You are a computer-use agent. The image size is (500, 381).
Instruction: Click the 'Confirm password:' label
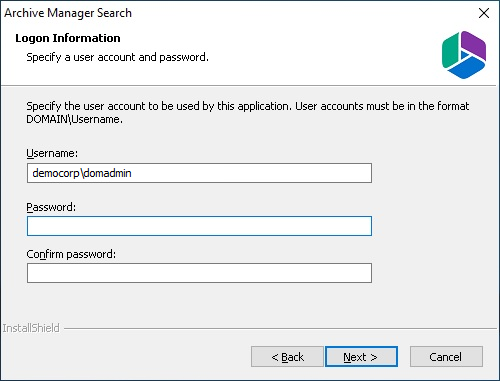(71, 254)
